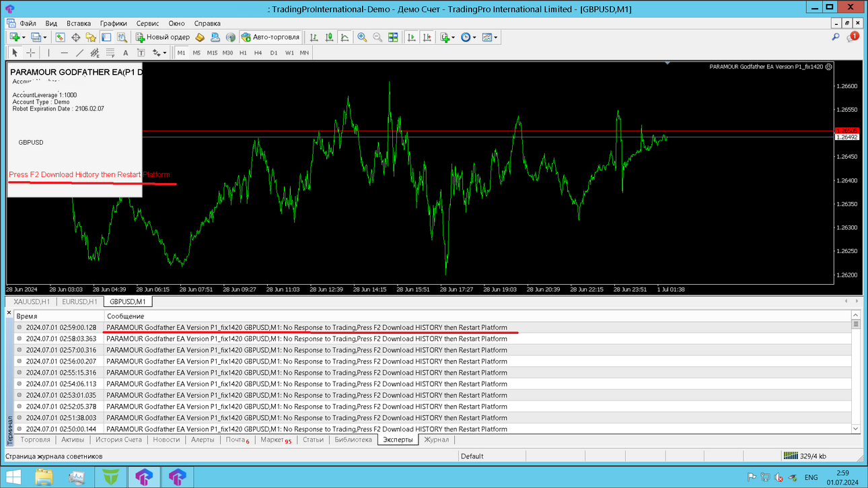The image size is (868, 488).
Task: Switch chart to candlesticks
Action: tap(329, 38)
